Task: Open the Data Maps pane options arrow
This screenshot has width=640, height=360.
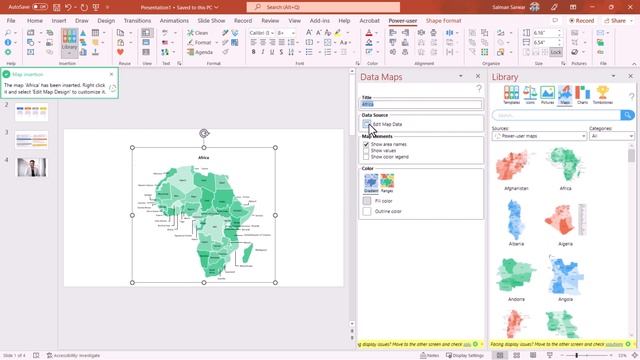Action: 461,76
